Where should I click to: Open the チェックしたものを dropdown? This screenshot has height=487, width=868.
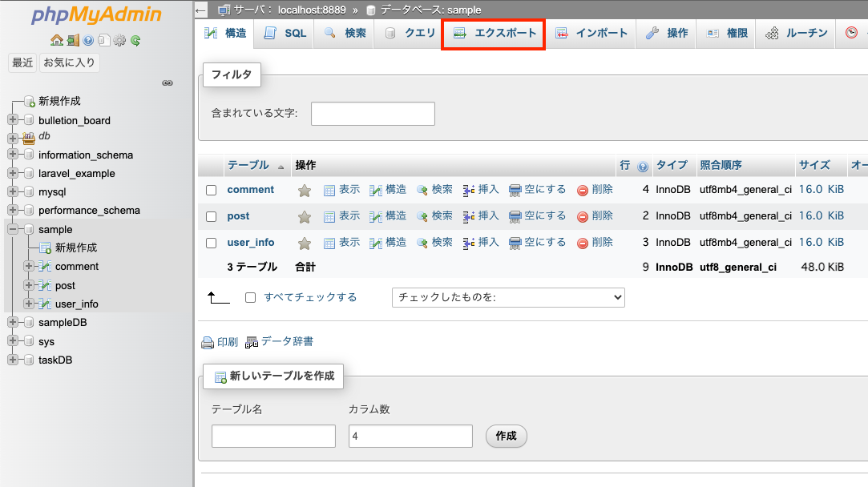tap(508, 297)
